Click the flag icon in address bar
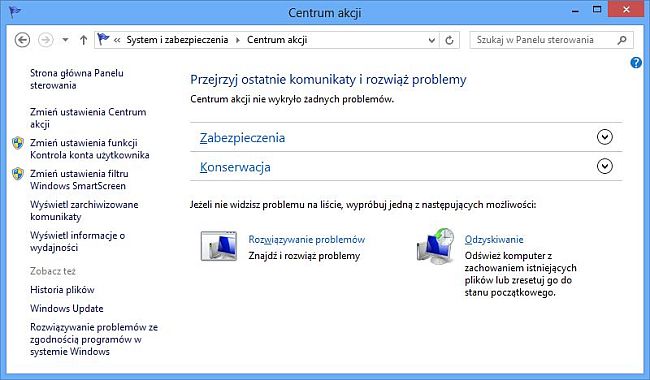 (103, 39)
